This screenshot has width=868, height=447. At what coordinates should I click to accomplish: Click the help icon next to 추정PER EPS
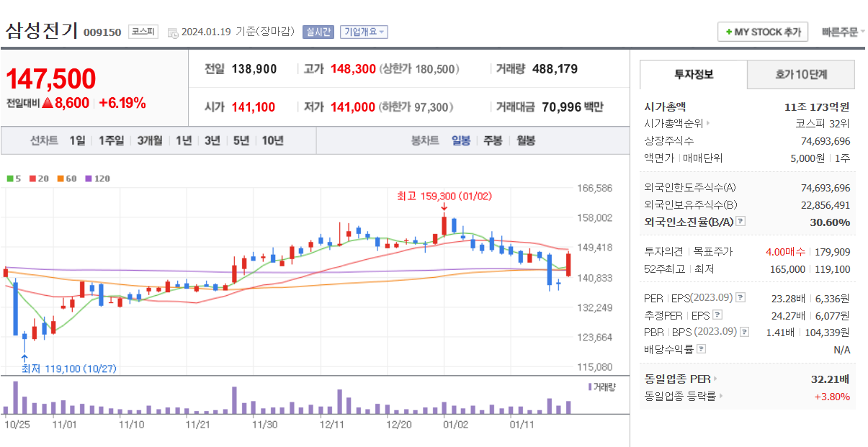(x=717, y=315)
